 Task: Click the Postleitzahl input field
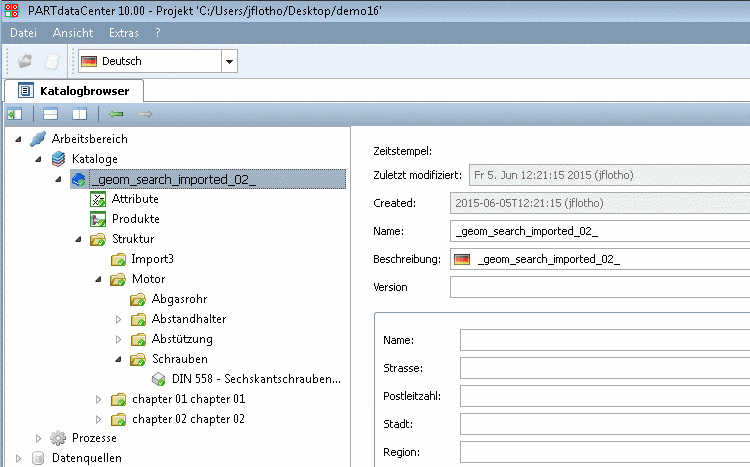[605, 396]
